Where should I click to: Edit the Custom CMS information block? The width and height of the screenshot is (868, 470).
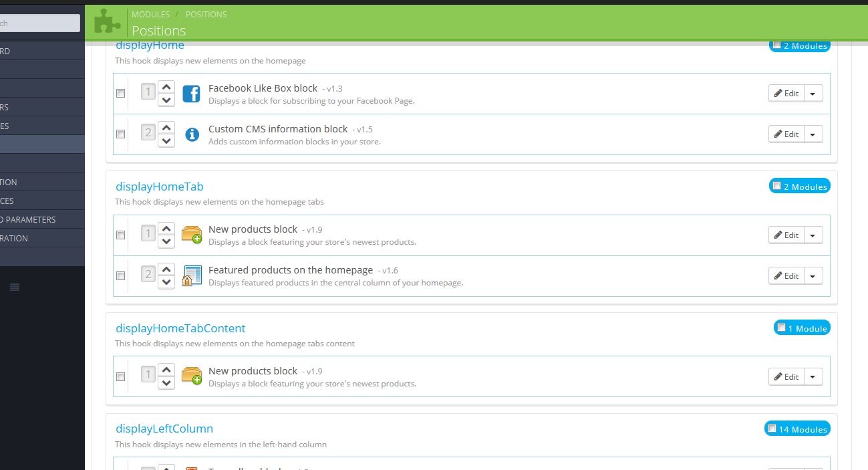tap(786, 134)
